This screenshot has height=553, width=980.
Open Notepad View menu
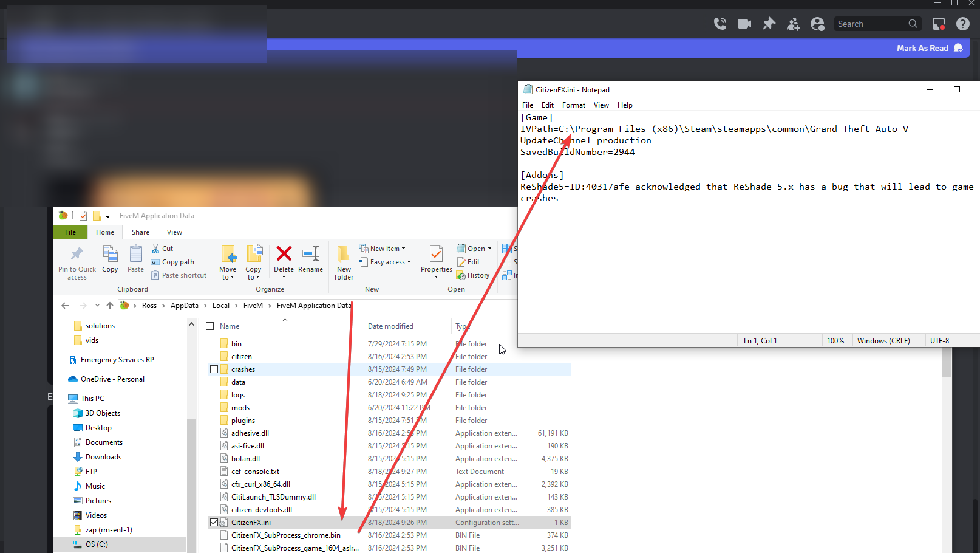[601, 105]
